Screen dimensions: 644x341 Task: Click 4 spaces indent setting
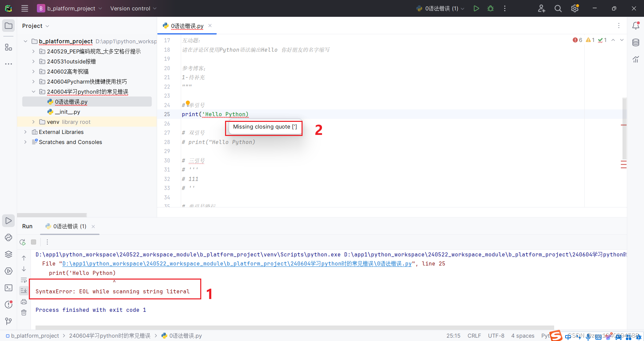click(x=523, y=336)
